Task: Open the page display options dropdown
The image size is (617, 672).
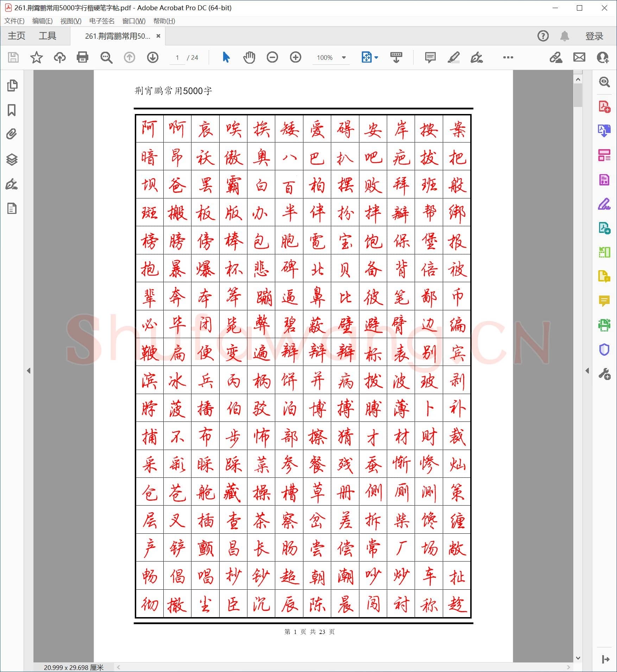Action: [376, 58]
